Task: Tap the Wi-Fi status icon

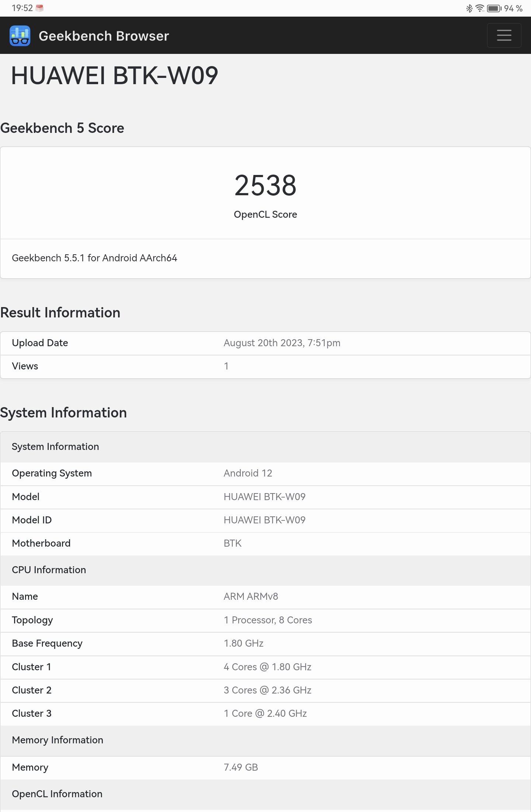Action: click(x=480, y=8)
